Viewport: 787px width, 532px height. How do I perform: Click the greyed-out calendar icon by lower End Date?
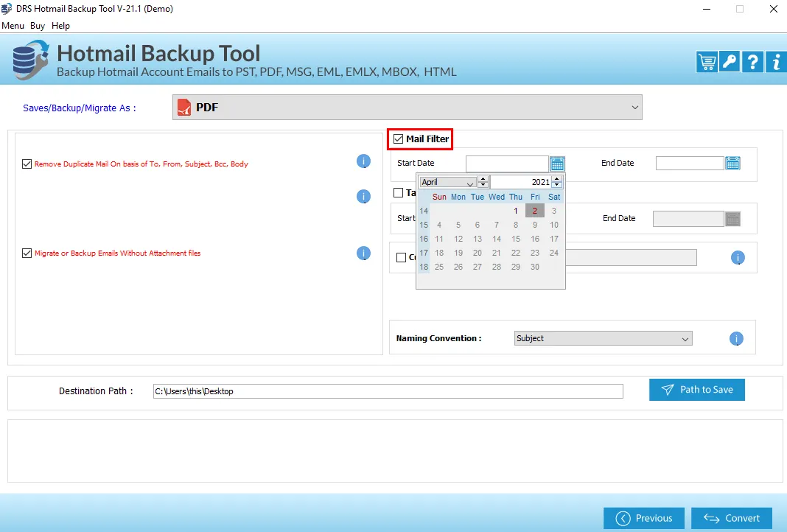(x=732, y=219)
